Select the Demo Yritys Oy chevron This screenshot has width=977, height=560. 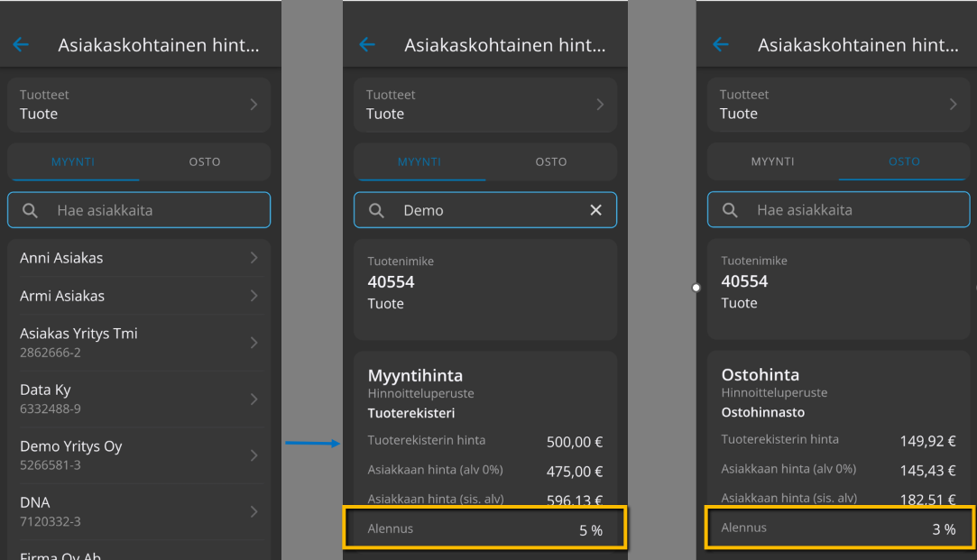(253, 455)
